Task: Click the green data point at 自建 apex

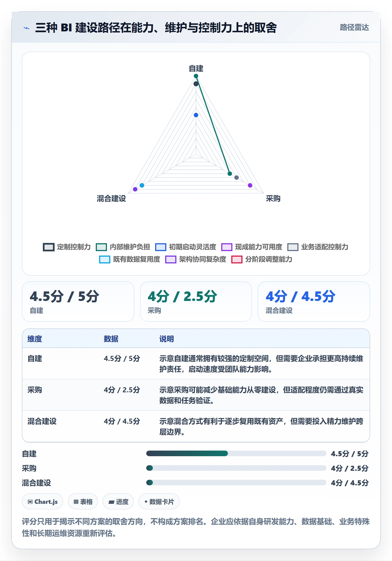Action: pos(196,76)
